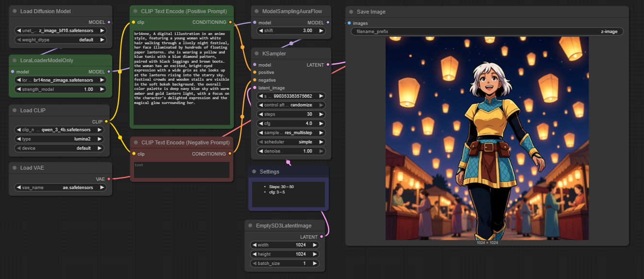Click the Save Image node's collapse dot
Screen dimensions: 644x279
pyautogui.click(x=351, y=12)
